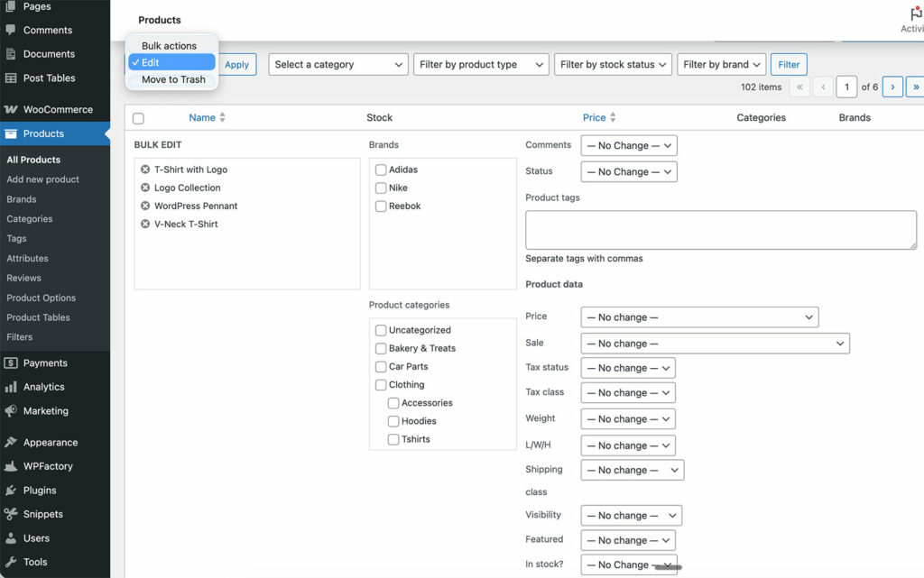Viewport: 924px width, 578px height.
Task: Check the Bakery & Treats category checkbox
Action: [x=381, y=348]
